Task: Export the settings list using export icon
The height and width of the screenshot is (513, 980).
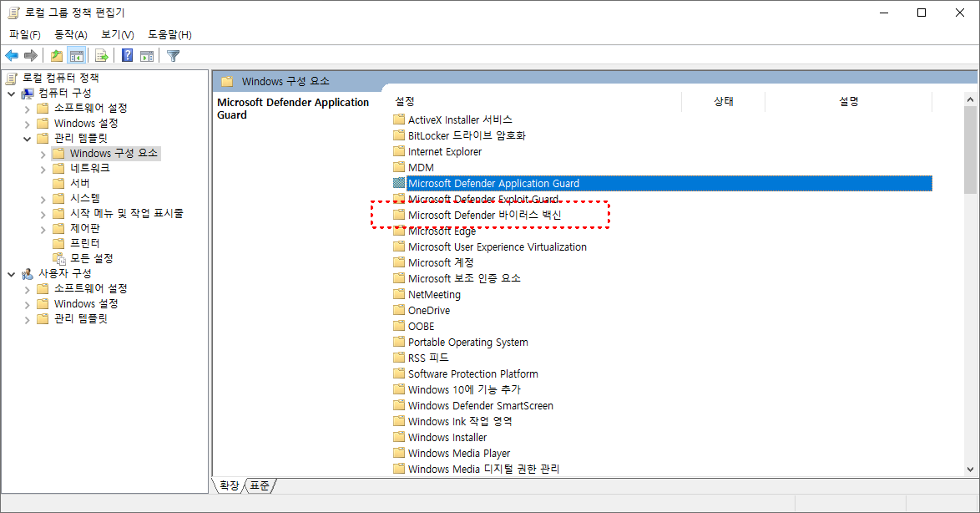Action: point(101,55)
